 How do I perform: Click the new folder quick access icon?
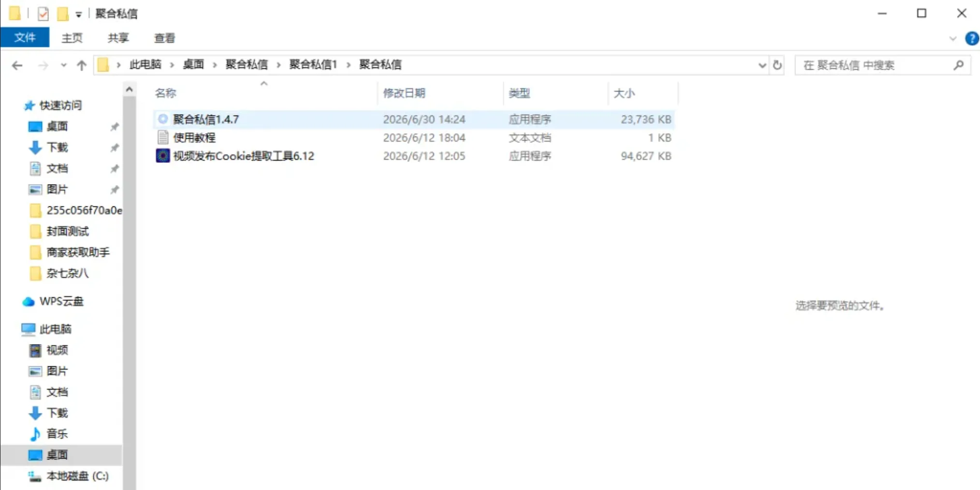click(62, 14)
